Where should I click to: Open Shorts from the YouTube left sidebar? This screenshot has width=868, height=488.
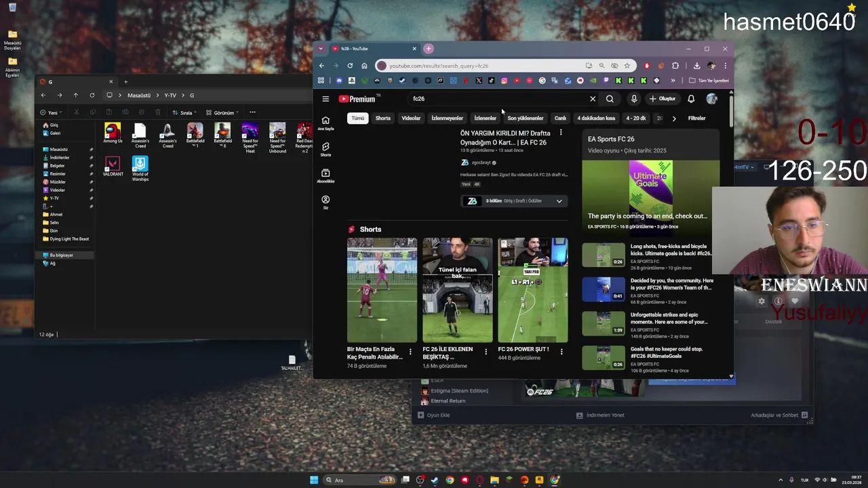pyautogui.click(x=325, y=150)
